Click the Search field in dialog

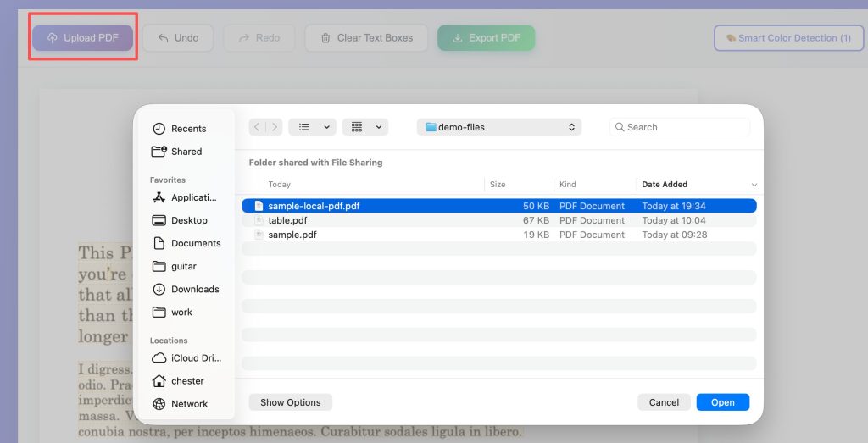(x=680, y=127)
